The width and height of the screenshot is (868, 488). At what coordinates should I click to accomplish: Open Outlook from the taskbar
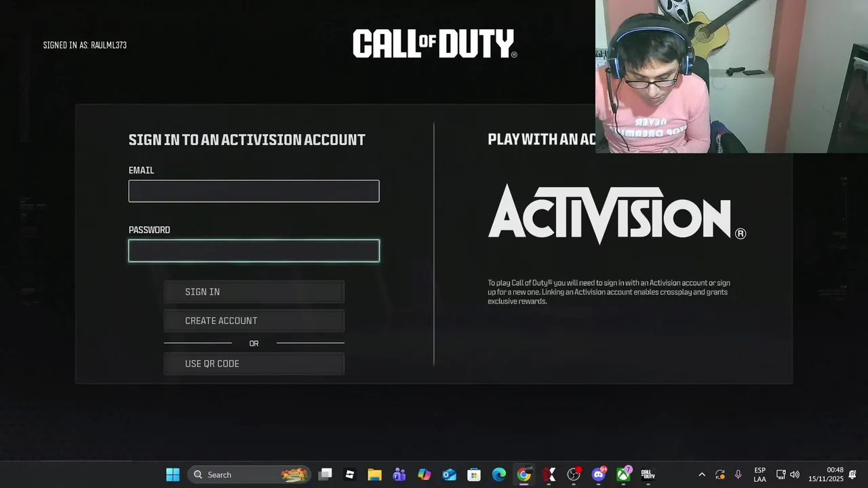[x=449, y=474]
